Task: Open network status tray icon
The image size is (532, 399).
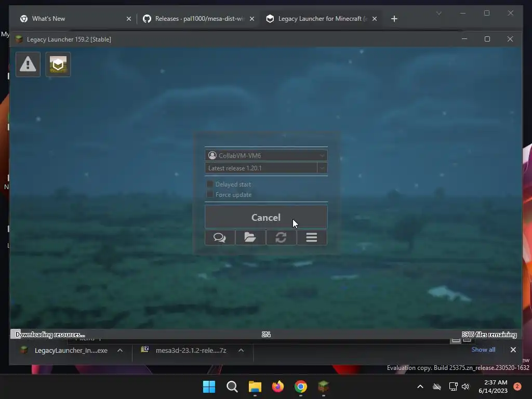Action: (453, 387)
